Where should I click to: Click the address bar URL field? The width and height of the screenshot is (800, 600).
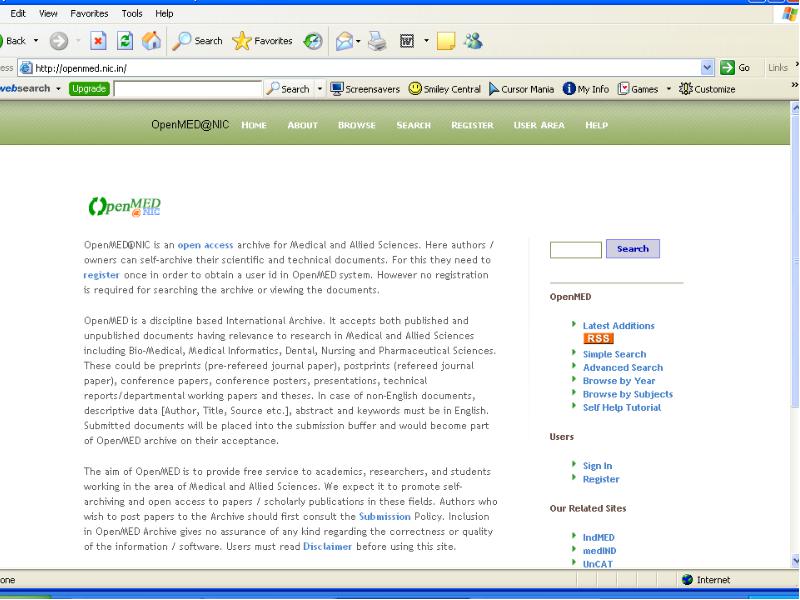367,67
